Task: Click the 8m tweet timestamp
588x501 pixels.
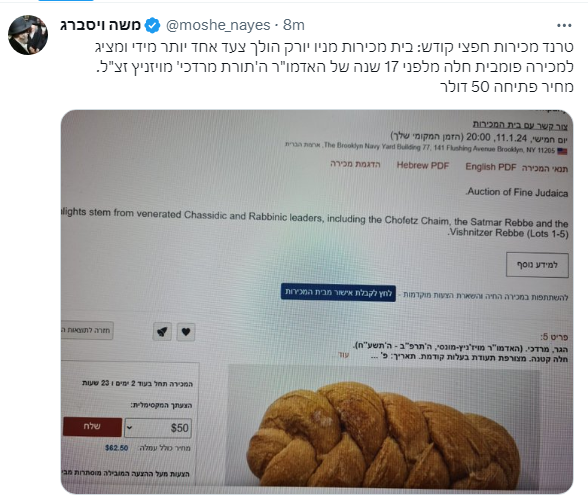Action: [x=294, y=26]
